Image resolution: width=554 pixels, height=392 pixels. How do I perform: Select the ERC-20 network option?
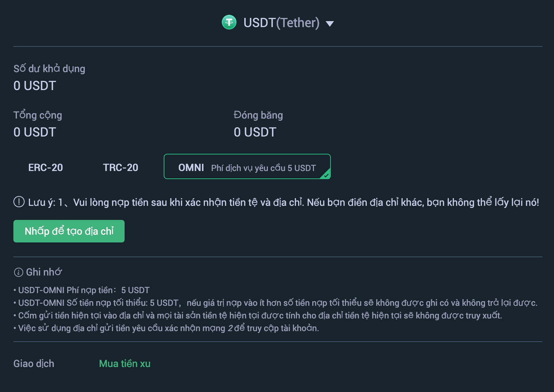click(x=46, y=167)
